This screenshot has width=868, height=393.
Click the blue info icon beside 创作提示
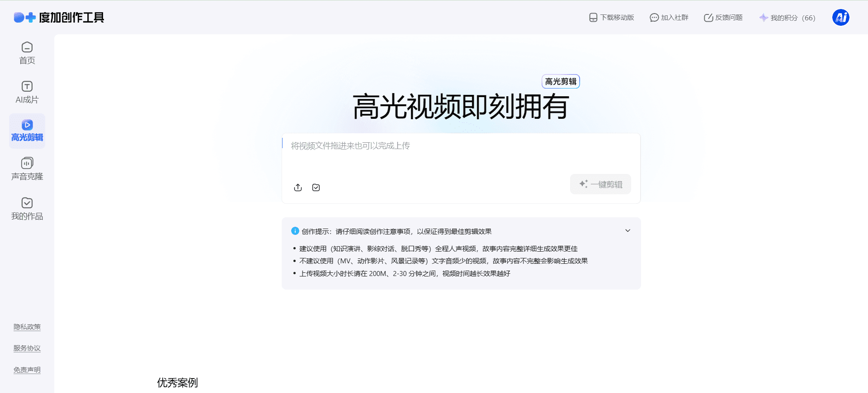[x=295, y=231]
